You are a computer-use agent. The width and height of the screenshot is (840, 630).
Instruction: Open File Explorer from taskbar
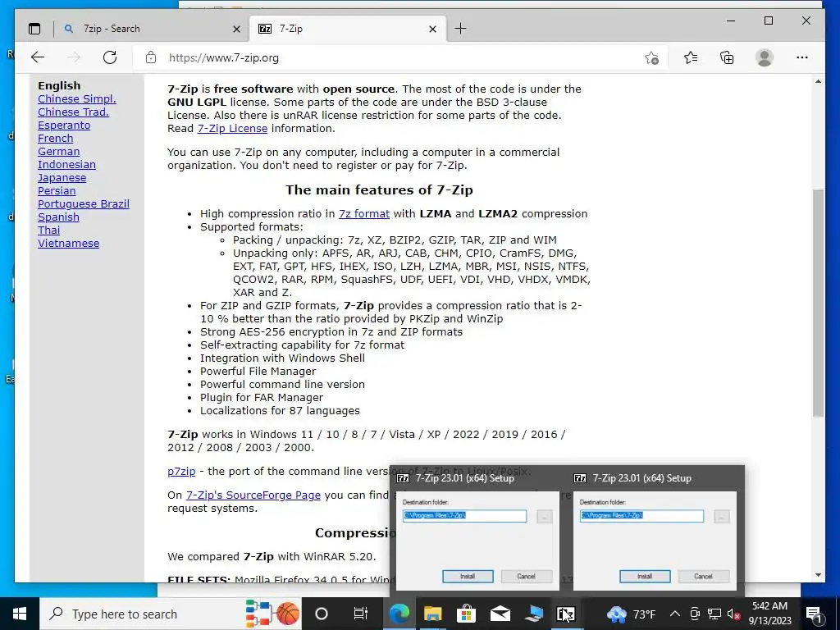pyautogui.click(x=432, y=614)
